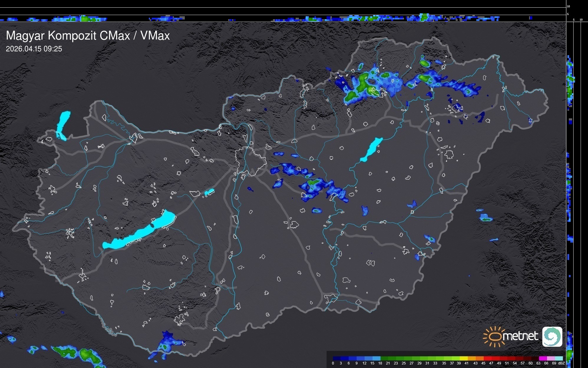This screenshot has width=588, height=368.
Task: Click the dark blue 0 dBZ legend swatch
Action: click(337, 359)
